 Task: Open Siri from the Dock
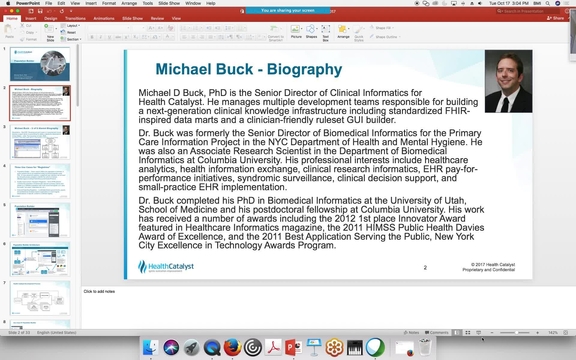171,347
